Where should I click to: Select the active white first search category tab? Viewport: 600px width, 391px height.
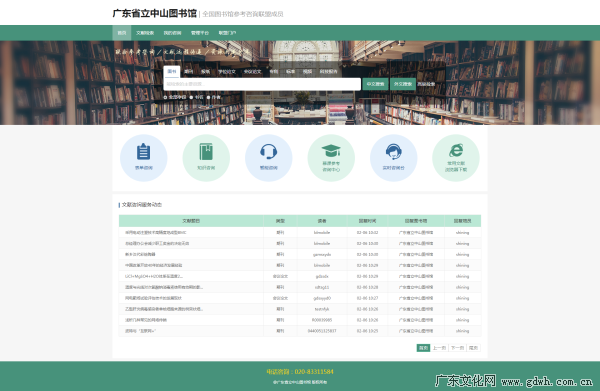[x=172, y=72]
